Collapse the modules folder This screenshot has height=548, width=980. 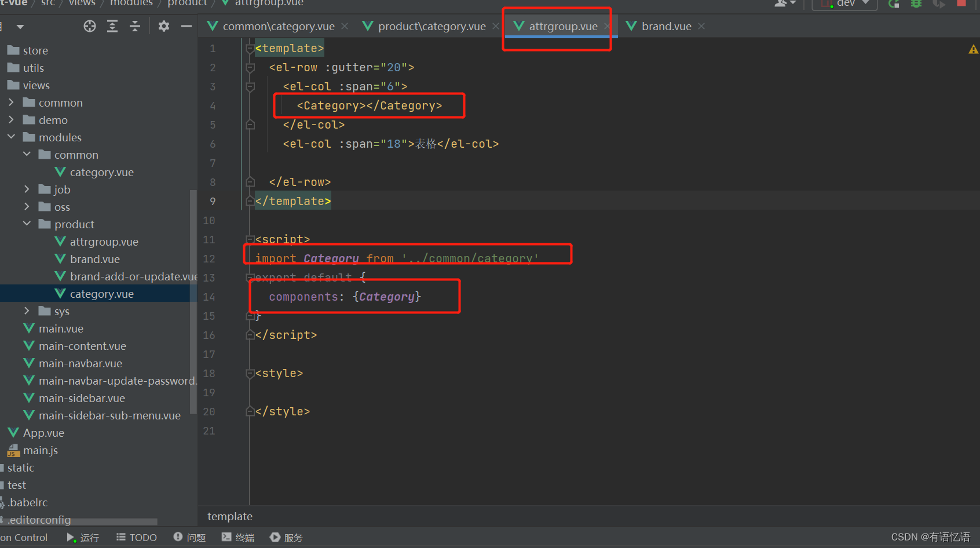(x=11, y=137)
